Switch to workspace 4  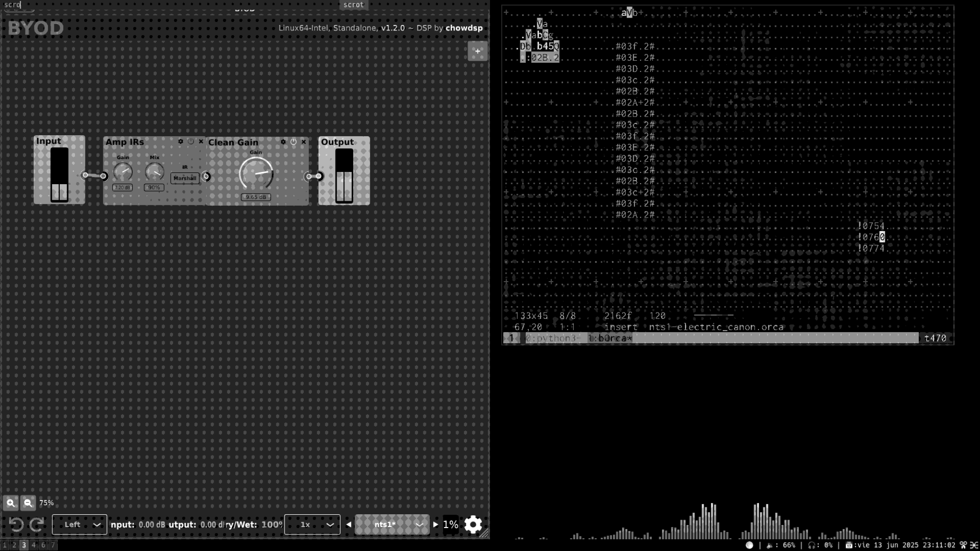click(x=33, y=545)
